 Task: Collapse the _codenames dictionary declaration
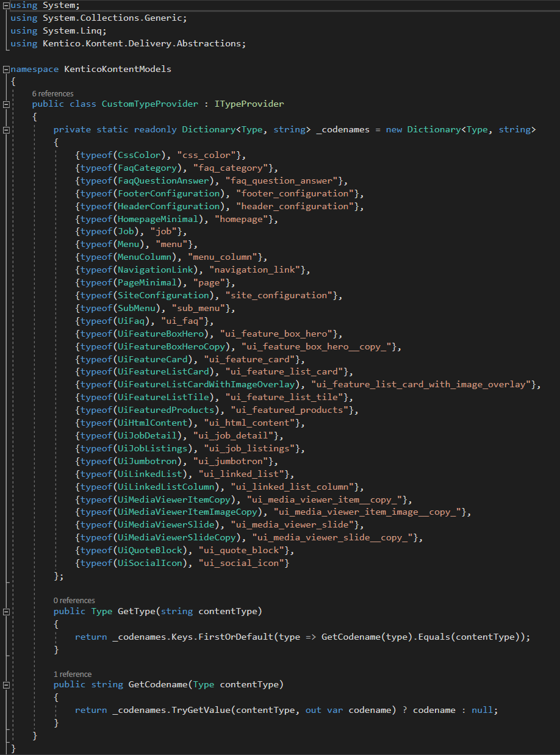pyautogui.click(x=6, y=130)
